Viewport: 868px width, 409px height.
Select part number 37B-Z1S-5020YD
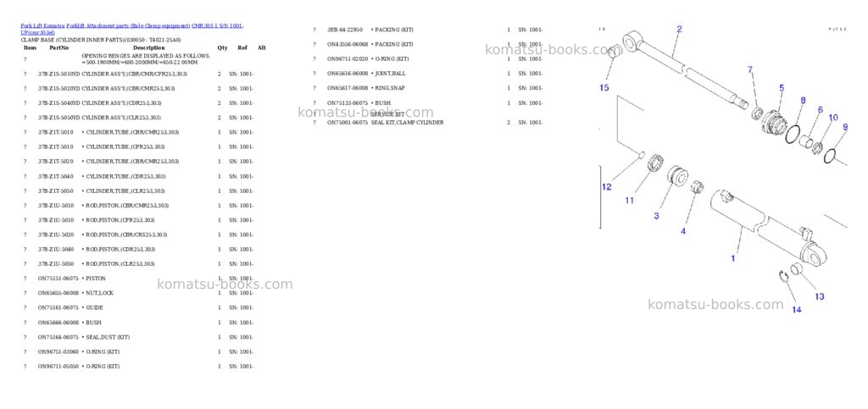(58, 88)
